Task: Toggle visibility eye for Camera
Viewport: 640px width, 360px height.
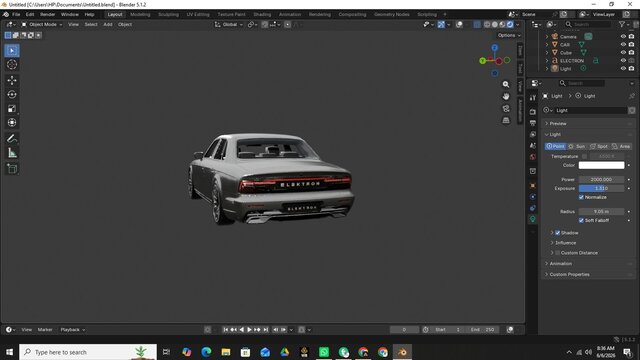Action: [x=623, y=37]
